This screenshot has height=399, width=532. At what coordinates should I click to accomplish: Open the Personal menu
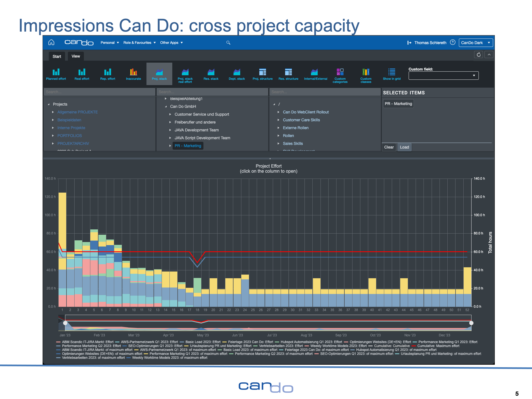tap(110, 43)
